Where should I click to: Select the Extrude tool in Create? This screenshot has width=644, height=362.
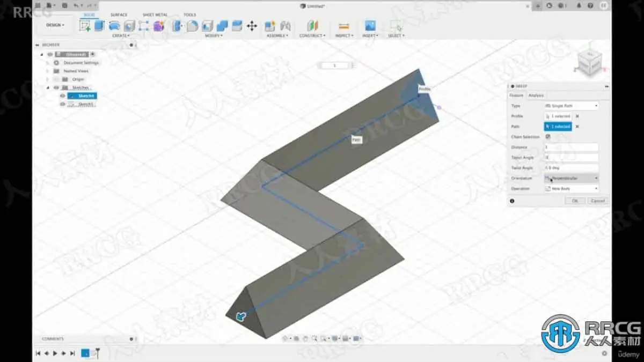point(99,26)
